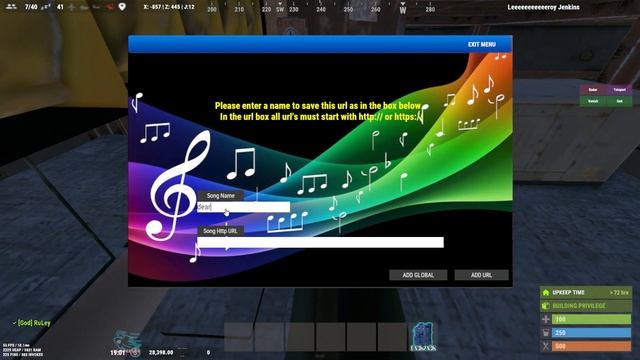Click the EXIT MENU button
The image size is (640, 360).
point(482,44)
